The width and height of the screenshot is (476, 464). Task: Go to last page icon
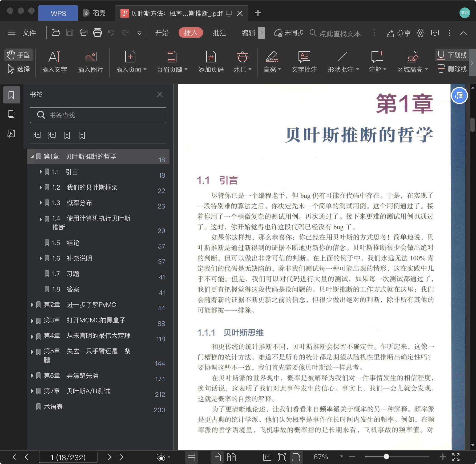pos(123,457)
